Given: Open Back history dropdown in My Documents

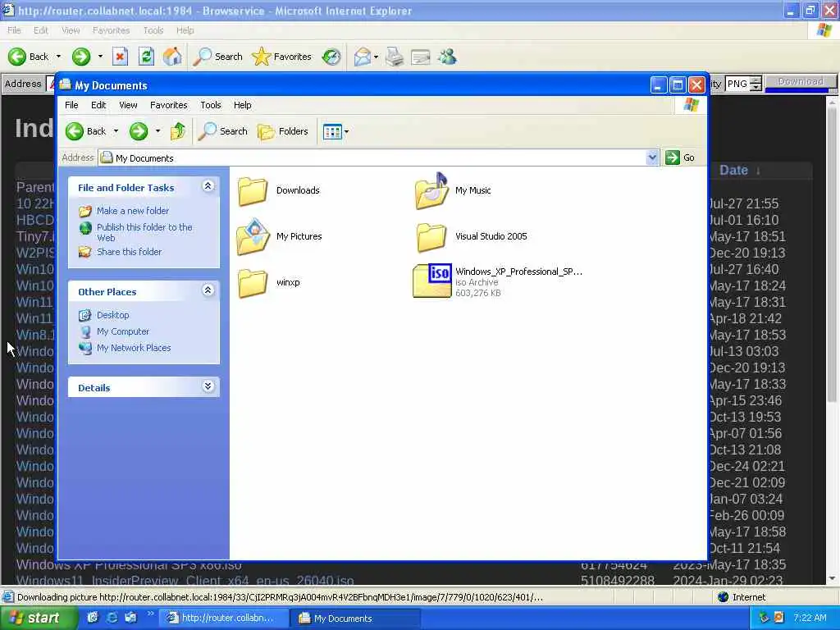Looking at the screenshot, I should [x=116, y=131].
